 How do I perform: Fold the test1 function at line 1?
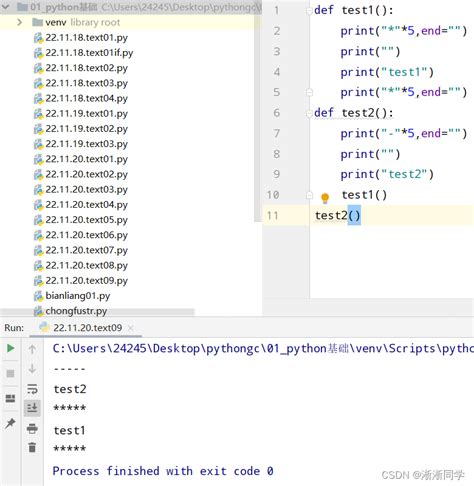(x=309, y=11)
